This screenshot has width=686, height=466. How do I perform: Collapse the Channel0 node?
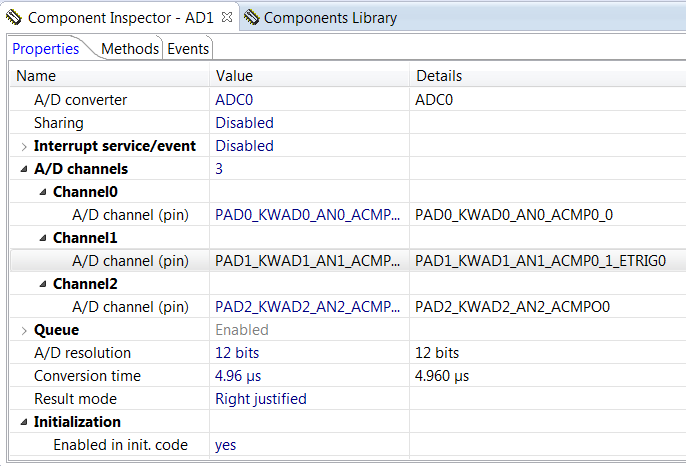[43, 192]
